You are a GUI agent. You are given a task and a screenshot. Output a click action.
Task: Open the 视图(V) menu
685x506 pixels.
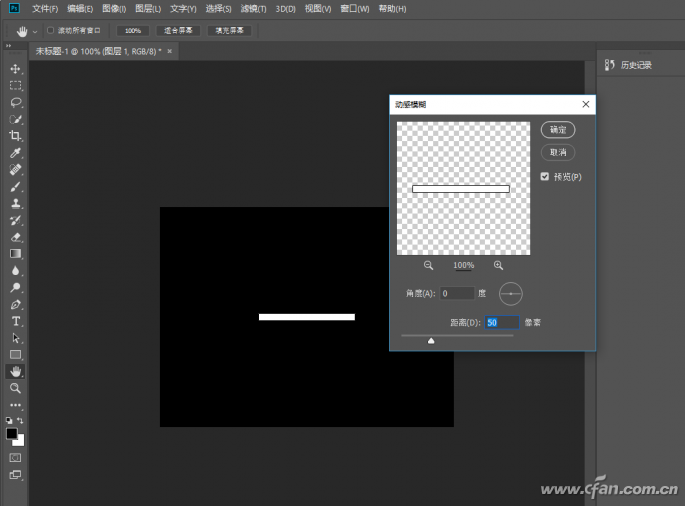(318, 9)
